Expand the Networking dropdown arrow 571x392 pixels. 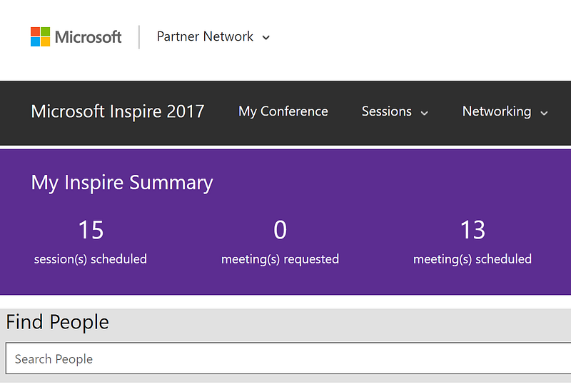pos(544,113)
